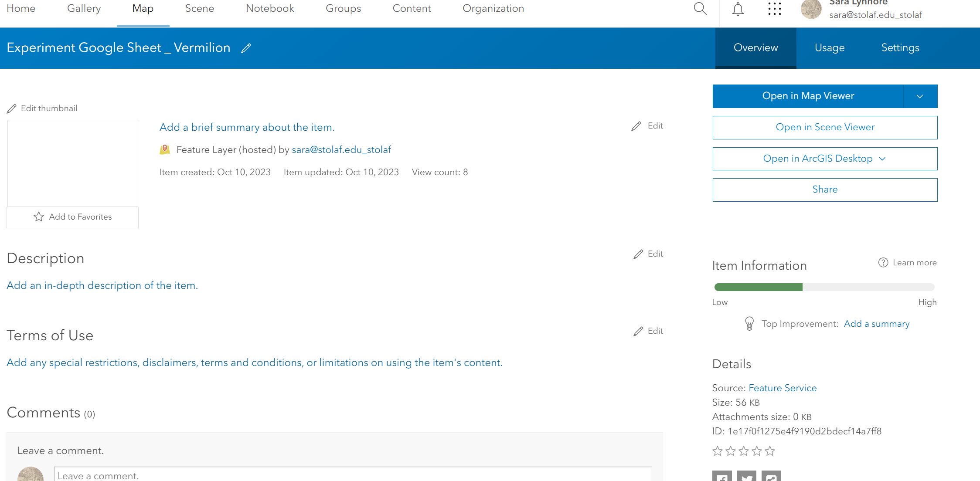980x481 pixels.
Task: Click the Leave a comment input field
Action: (x=353, y=475)
